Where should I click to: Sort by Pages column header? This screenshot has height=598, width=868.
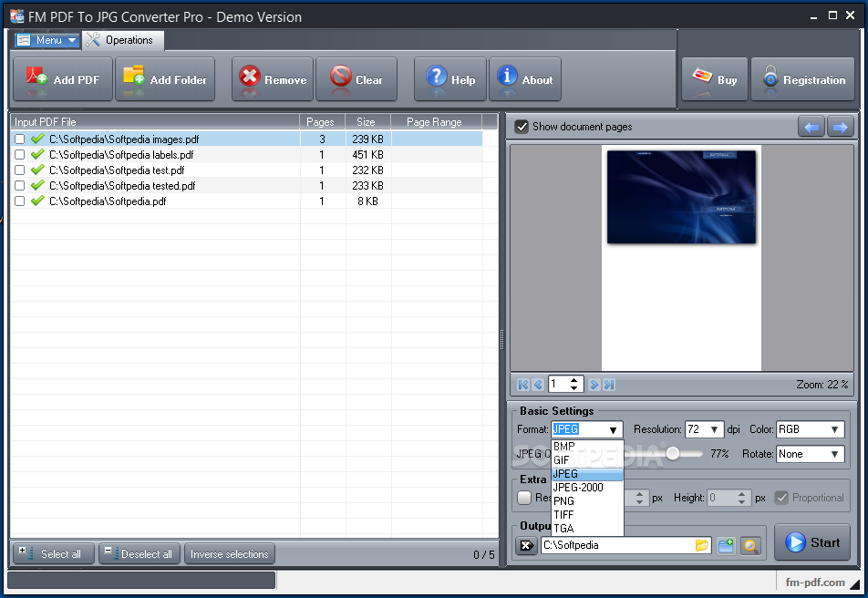[322, 122]
